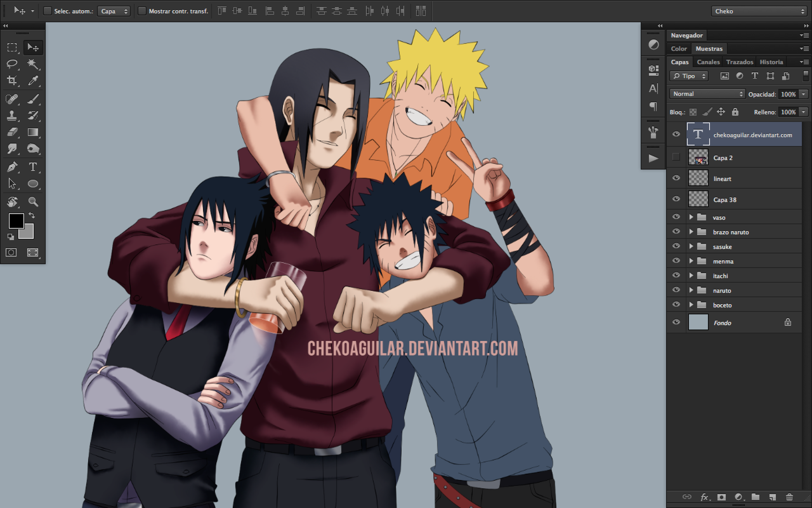The width and height of the screenshot is (812, 508).
Task: Switch to the Trazados tab
Action: (x=740, y=62)
